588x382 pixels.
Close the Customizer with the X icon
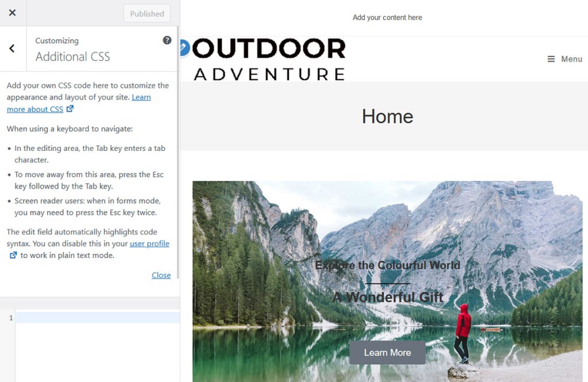click(x=13, y=13)
